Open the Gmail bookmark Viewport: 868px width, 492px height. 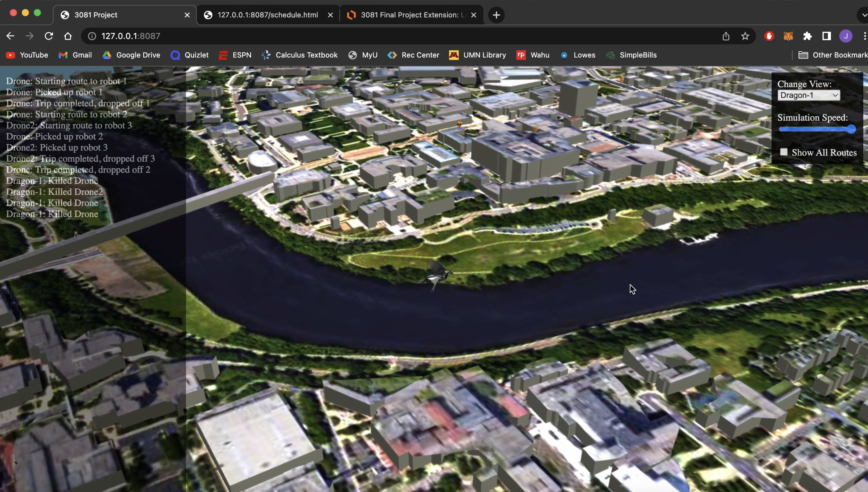(75, 55)
